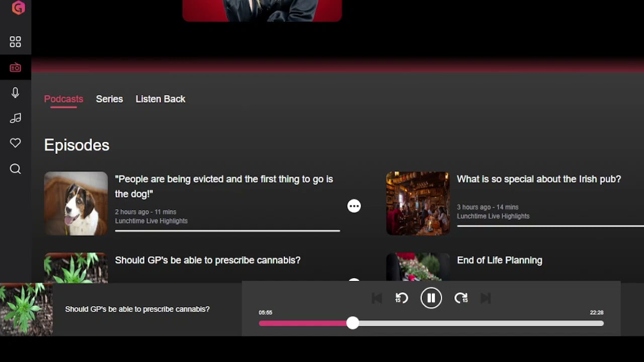Screen dimensions: 644x362
Task: Go to previous track
Action: click(377, 298)
